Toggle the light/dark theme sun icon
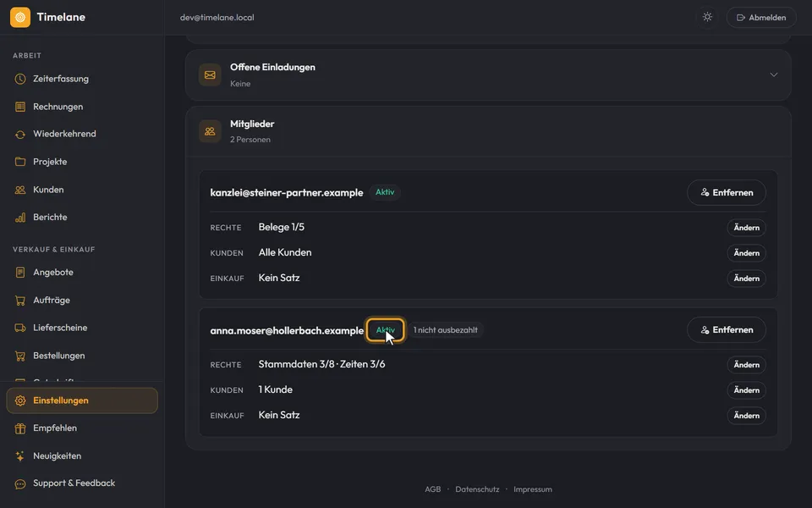Screen dimensions: 812x508 click(707, 17)
